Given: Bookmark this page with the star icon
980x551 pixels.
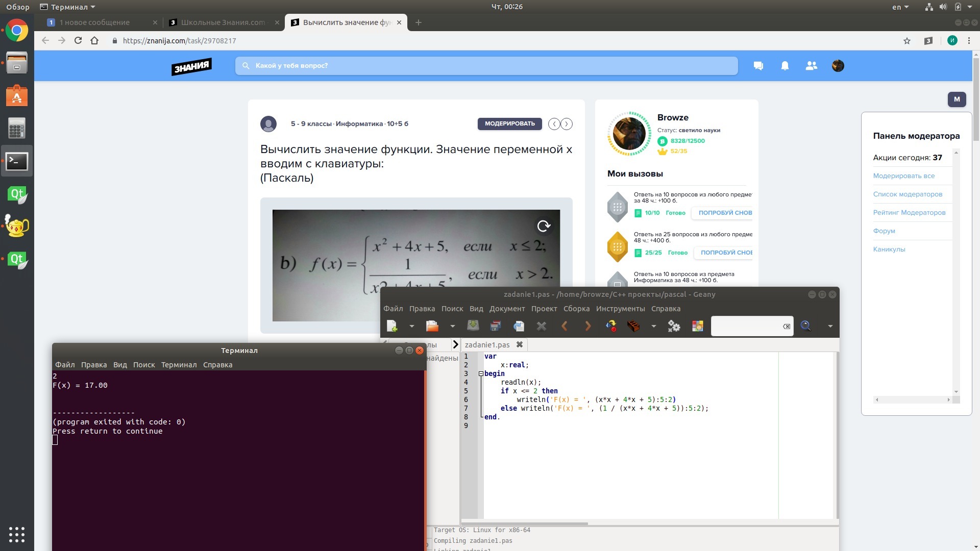Looking at the screenshot, I should tap(907, 41).
